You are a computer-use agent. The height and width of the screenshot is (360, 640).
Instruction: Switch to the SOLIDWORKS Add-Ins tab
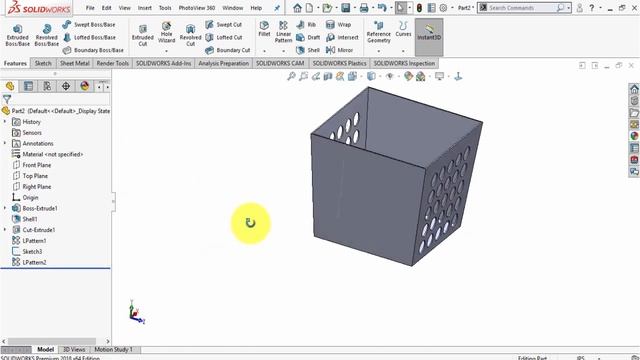tap(163, 63)
